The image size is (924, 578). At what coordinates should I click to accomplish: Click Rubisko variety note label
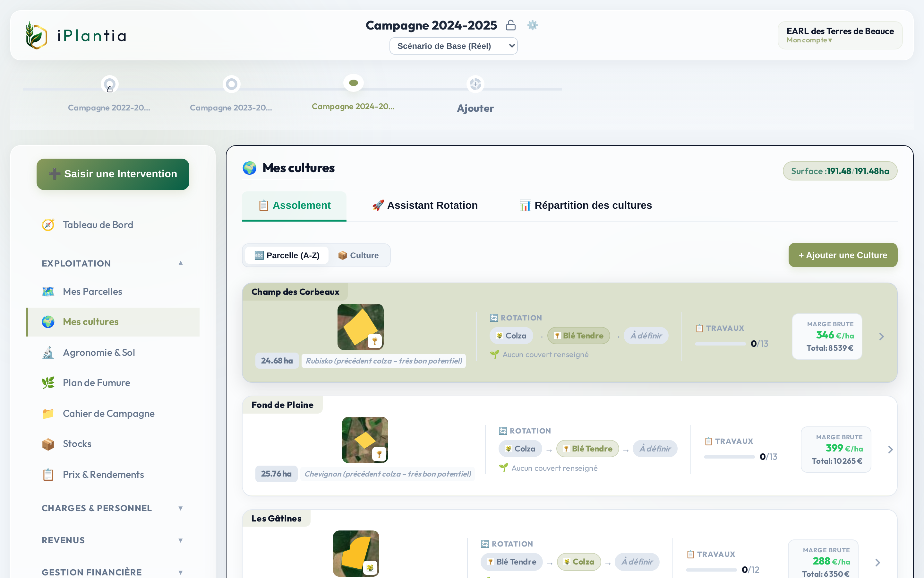click(384, 361)
